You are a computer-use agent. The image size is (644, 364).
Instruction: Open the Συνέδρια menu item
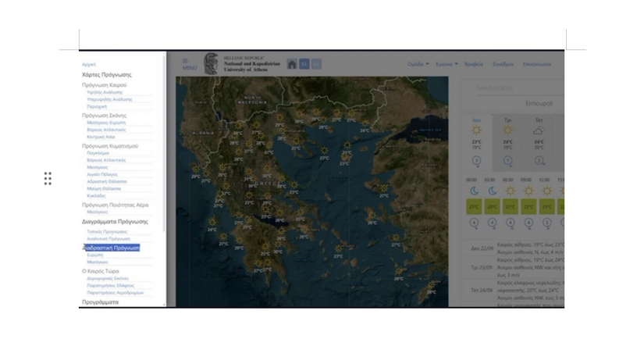pos(503,64)
